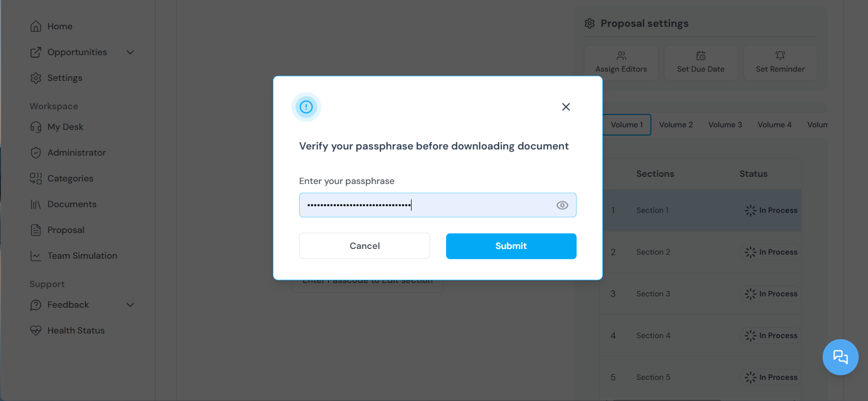Close the verify passphrase dialog

[566, 107]
